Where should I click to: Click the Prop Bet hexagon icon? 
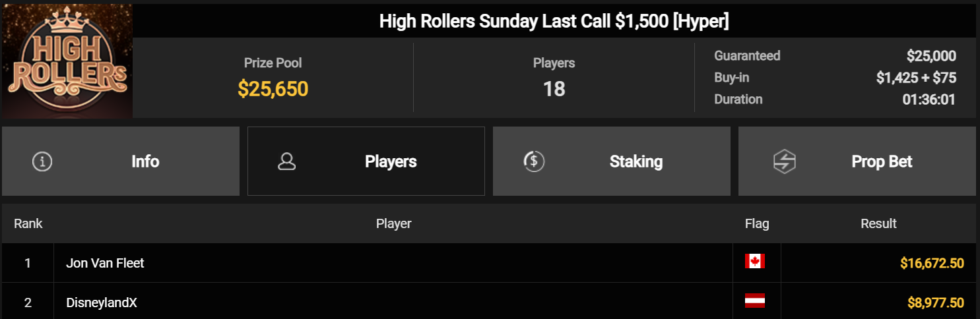pyautogui.click(x=785, y=161)
